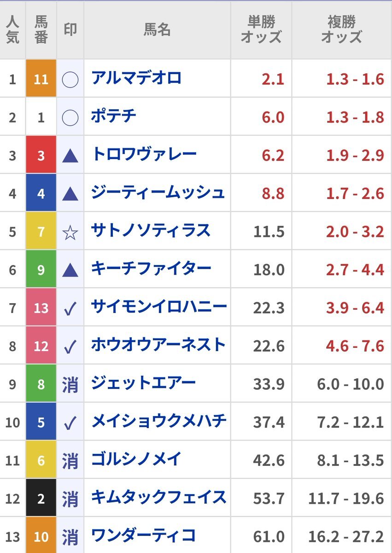This screenshot has height=553, width=392.
Task: Click the 馬番 column header
Action: [x=41, y=30]
